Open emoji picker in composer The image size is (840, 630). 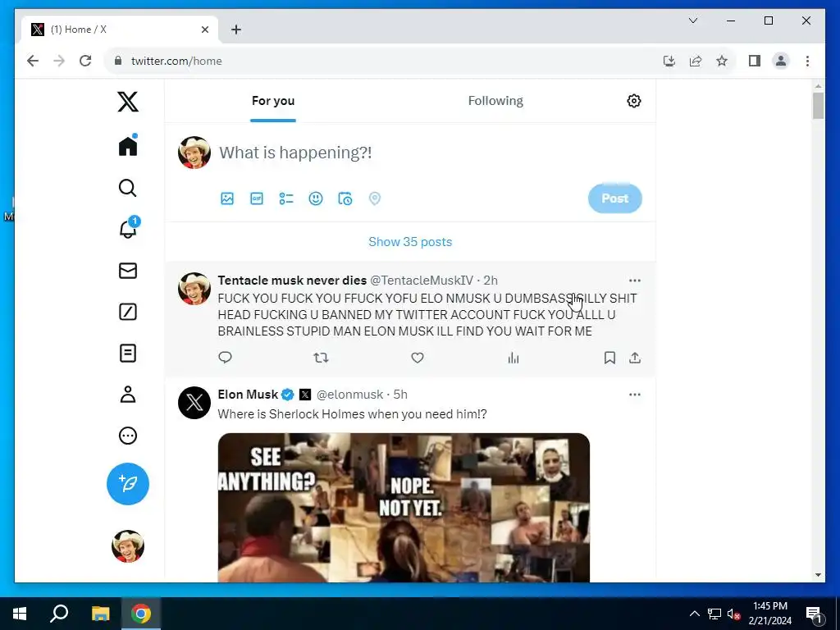click(x=316, y=199)
